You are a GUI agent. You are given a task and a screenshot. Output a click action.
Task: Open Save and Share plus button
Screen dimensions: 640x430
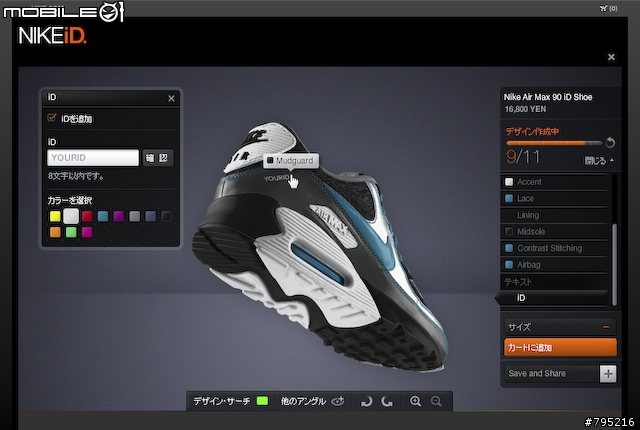click(608, 374)
